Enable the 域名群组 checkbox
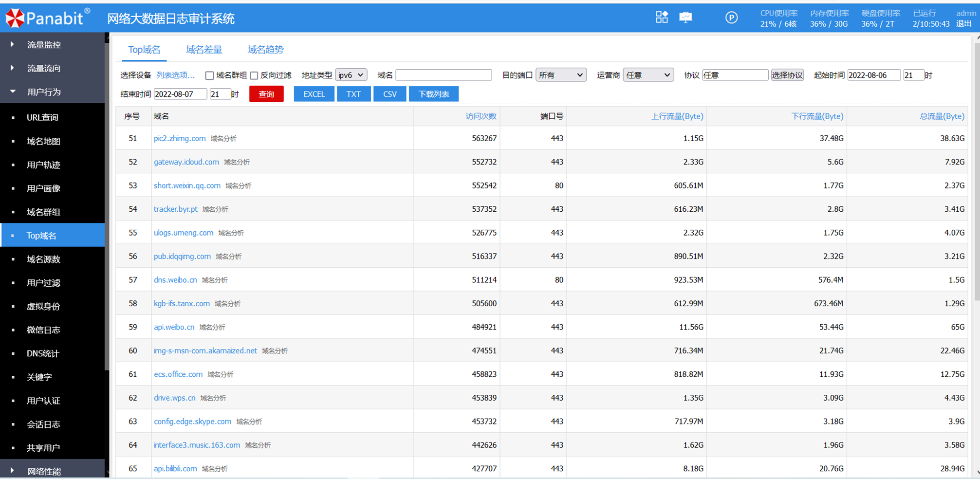980x479 pixels. 209,75
